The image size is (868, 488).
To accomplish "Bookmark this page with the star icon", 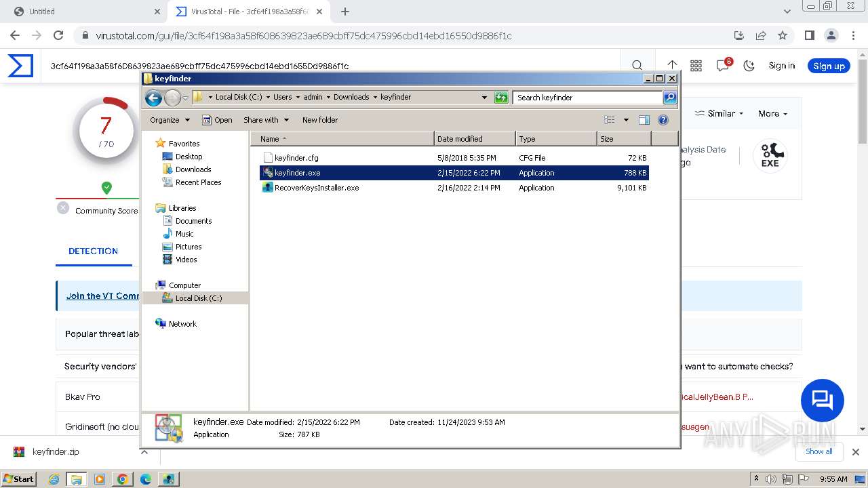I will coord(783,35).
